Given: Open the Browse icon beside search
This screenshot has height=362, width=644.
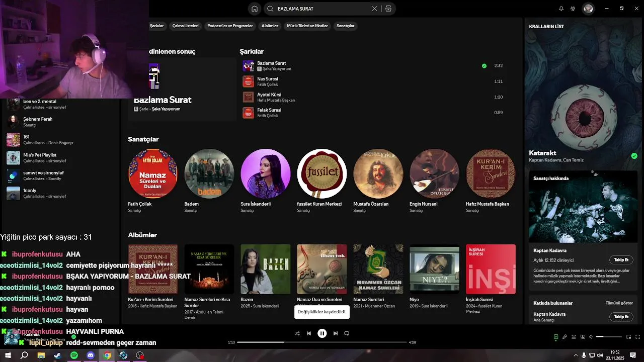Looking at the screenshot, I should pyautogui.click(x=388, y=9).
